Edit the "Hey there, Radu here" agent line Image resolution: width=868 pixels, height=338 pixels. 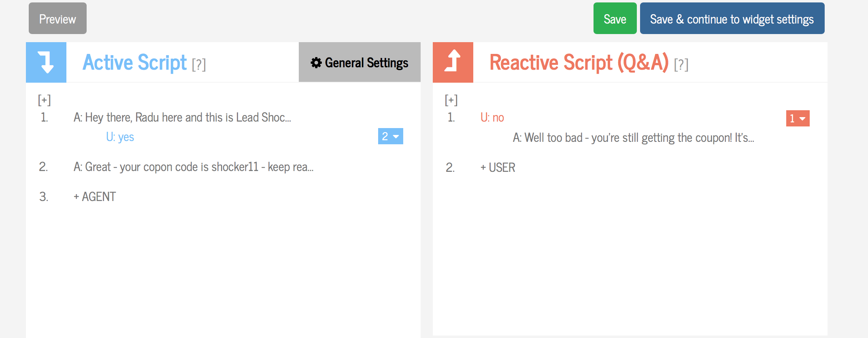[x=182, y=118]
